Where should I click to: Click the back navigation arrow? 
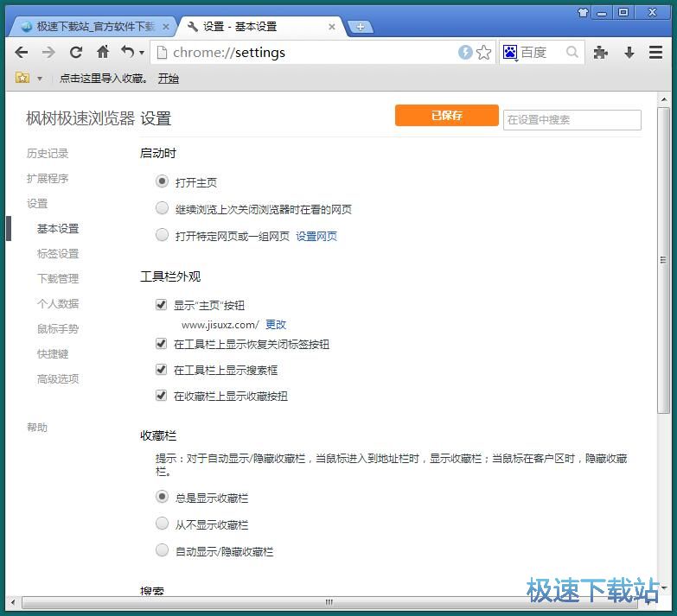pyautogui.click(x=22, y=53)
